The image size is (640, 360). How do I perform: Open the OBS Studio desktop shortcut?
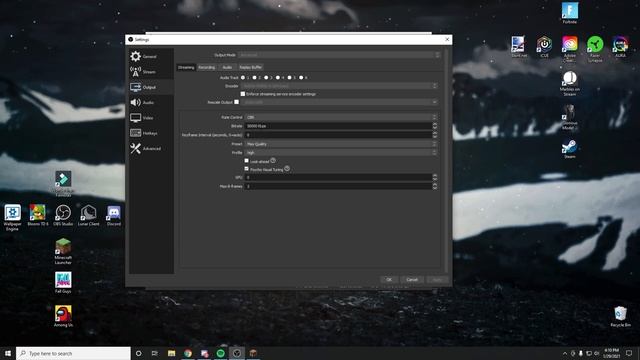coord(63,215)
